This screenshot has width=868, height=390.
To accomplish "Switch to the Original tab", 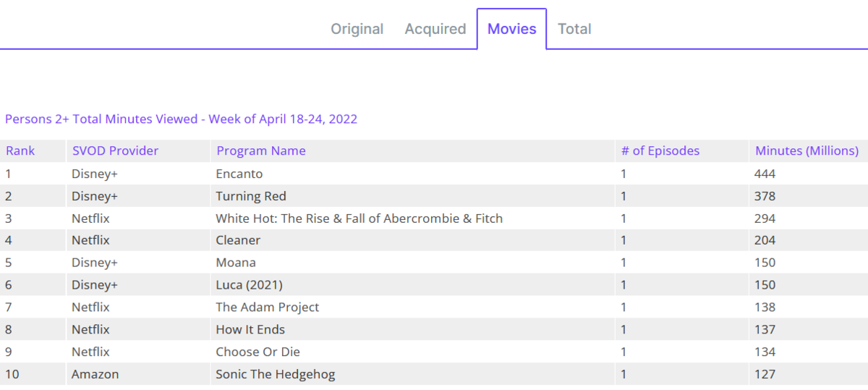I will click(357, 29).
